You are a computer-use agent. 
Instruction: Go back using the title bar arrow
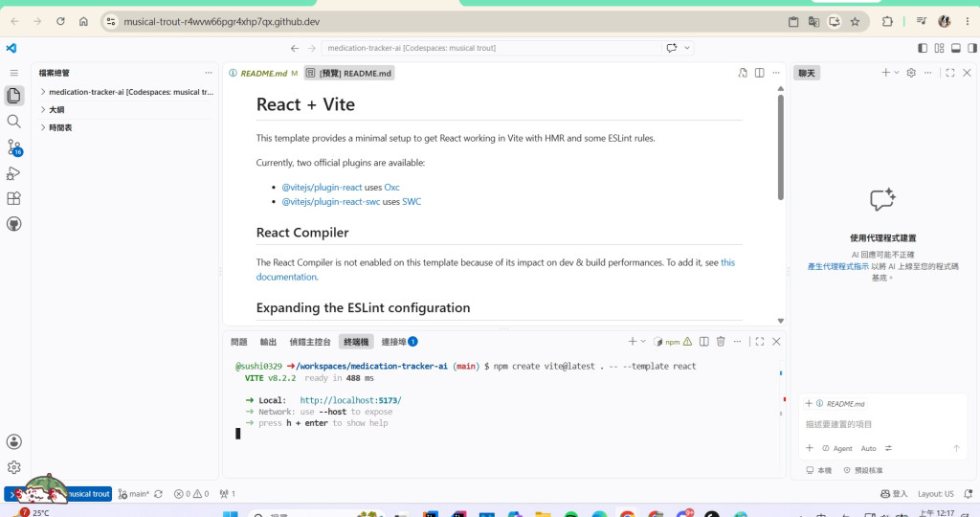pyautogui.click(x=295, y=48)
